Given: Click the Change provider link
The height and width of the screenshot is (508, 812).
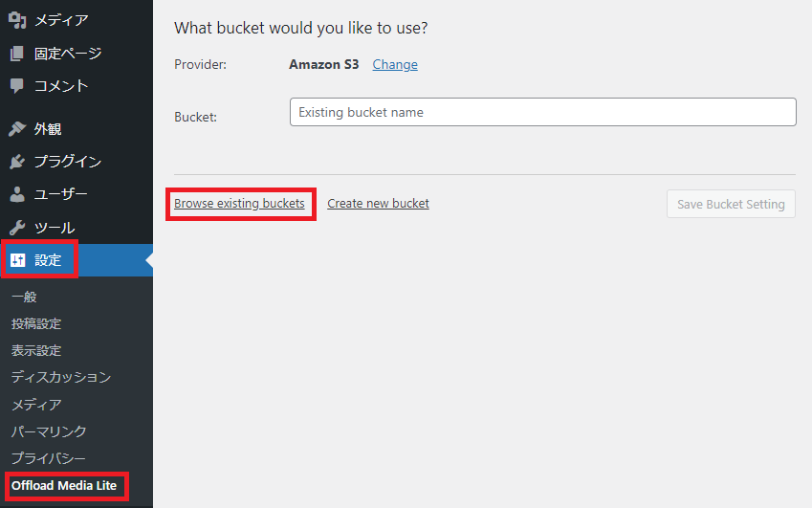Looking at the screenshot, I should 395,65.
